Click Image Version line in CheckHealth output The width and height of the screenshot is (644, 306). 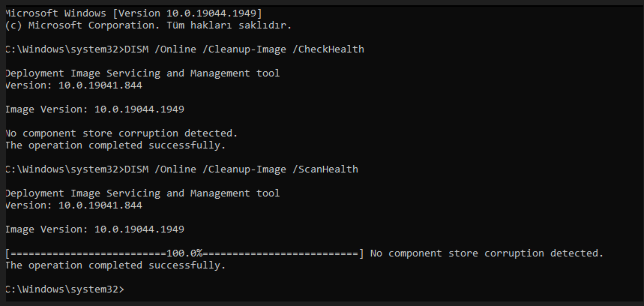tap(94, 109)
